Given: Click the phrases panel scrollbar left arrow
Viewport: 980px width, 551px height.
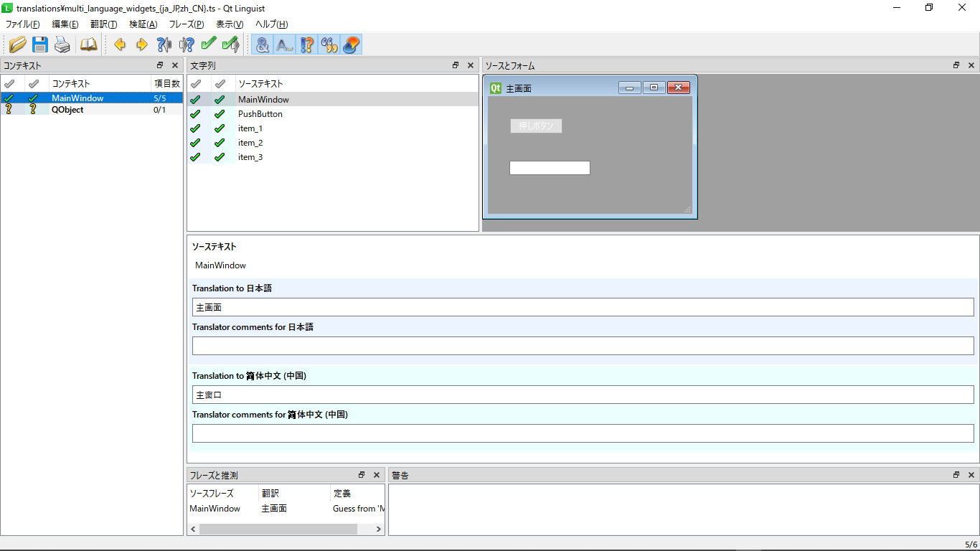Looking at the screenshot, I should pyautogui.click(x=193, y=529).
